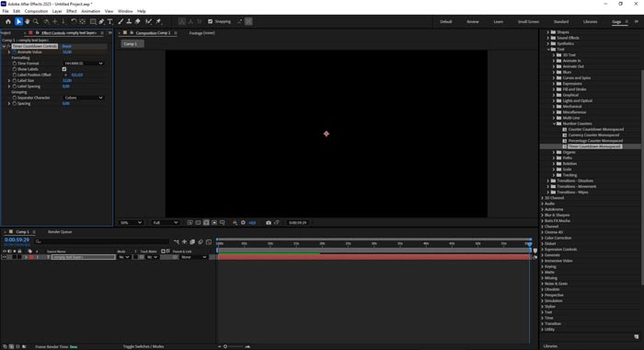Select the Eraser tool
Viewport: 644px width, 350px height.
tap(138, 21)
